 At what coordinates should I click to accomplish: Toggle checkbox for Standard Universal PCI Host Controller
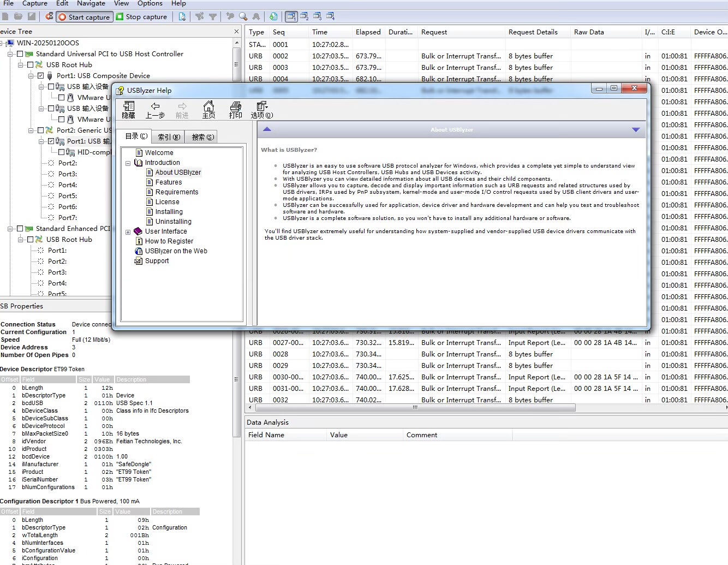click(20, 54)
